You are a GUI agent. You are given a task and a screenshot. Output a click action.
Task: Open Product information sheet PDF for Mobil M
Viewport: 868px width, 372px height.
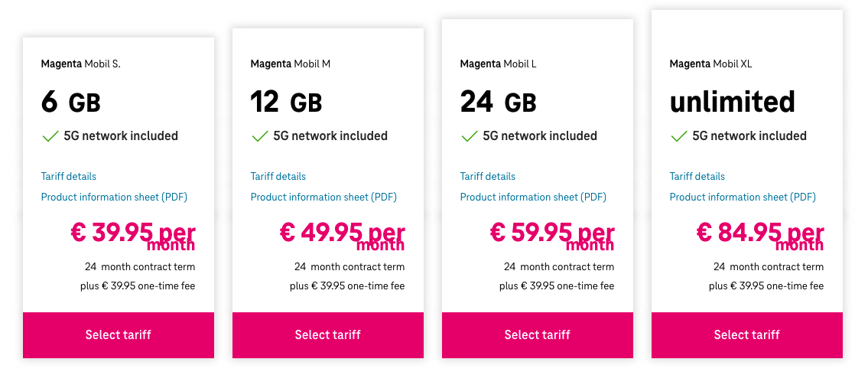click(x=323, y=197)
